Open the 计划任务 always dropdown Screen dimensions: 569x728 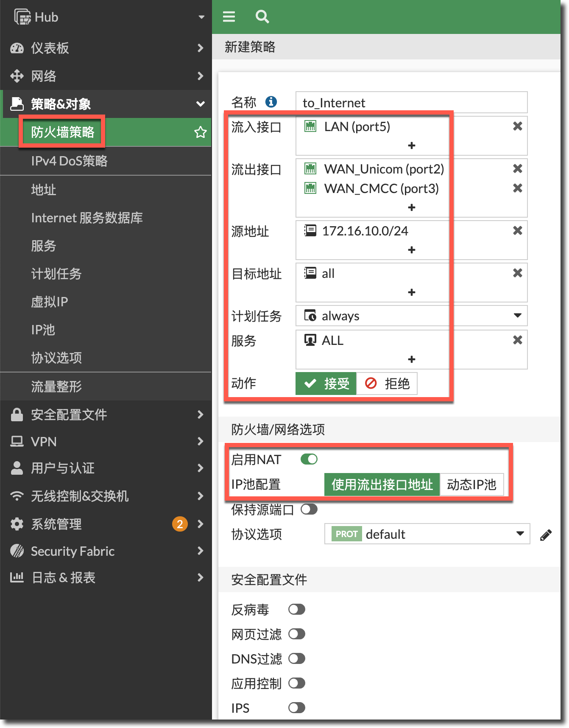[x=517, y=316]
